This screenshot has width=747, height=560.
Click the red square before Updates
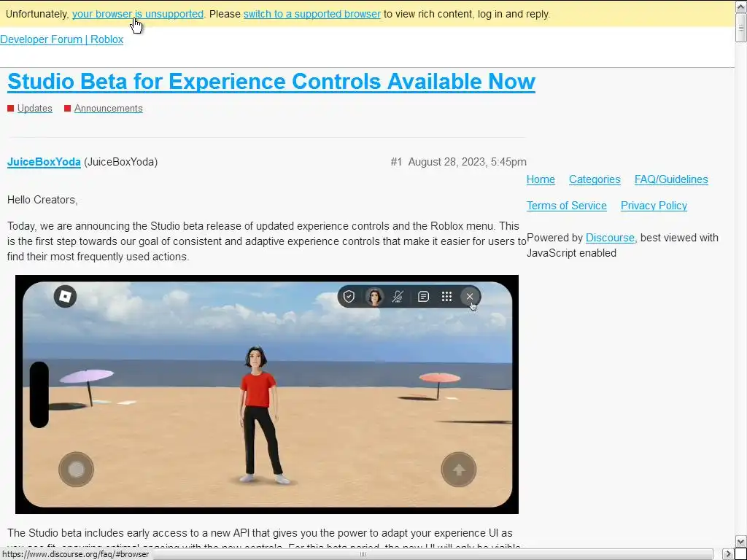tap(10, 109)
